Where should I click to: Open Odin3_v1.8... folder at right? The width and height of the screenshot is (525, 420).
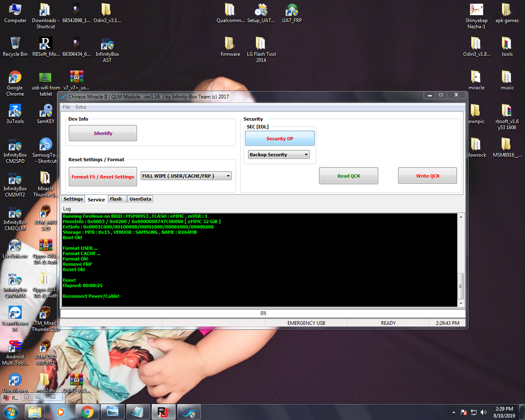(476, 47)
